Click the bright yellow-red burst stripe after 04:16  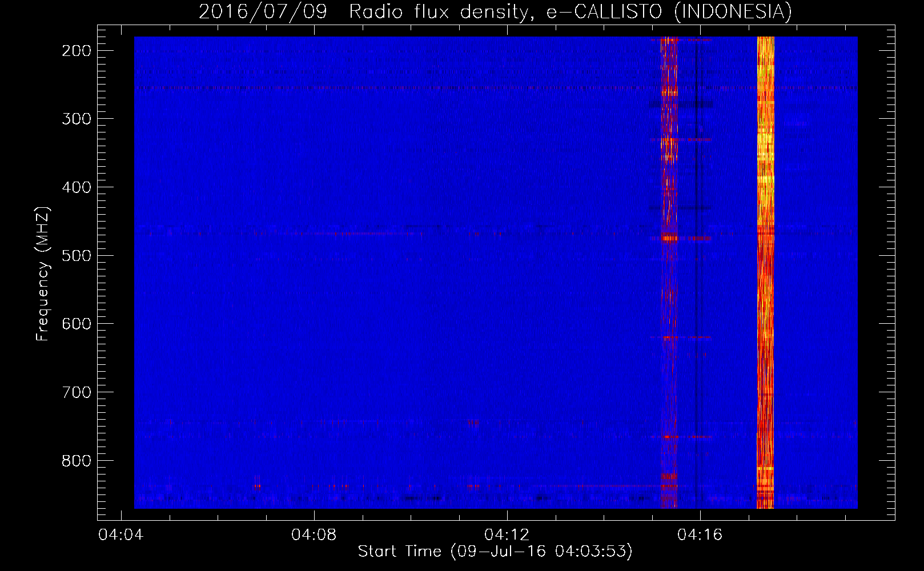coord(765,272)
